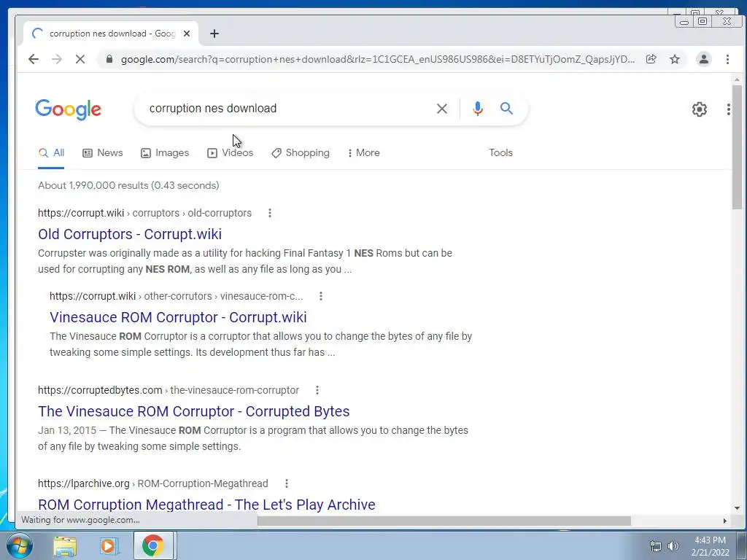Open The Vinesauce ROM Corruptor - Corrupted Bytes
The image size is (747, 560).
coord(194,411)
